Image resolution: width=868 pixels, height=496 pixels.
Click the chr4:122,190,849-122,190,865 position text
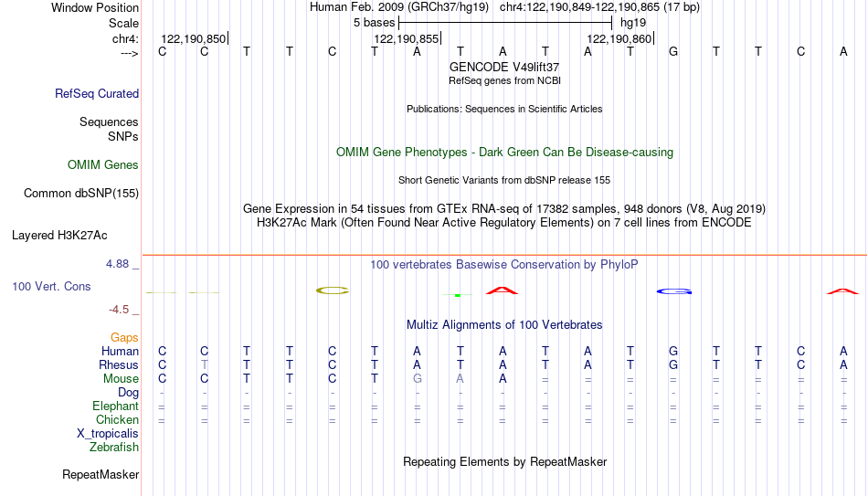click(x=599, y=7)
